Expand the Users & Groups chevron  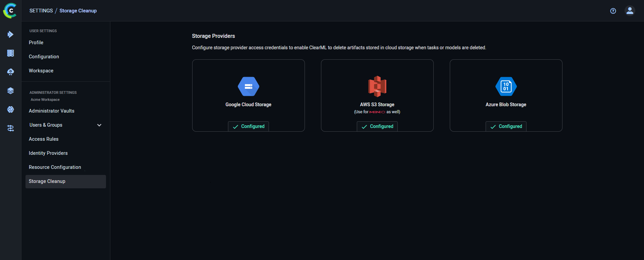pyautogui.click(x=99, y=125)
